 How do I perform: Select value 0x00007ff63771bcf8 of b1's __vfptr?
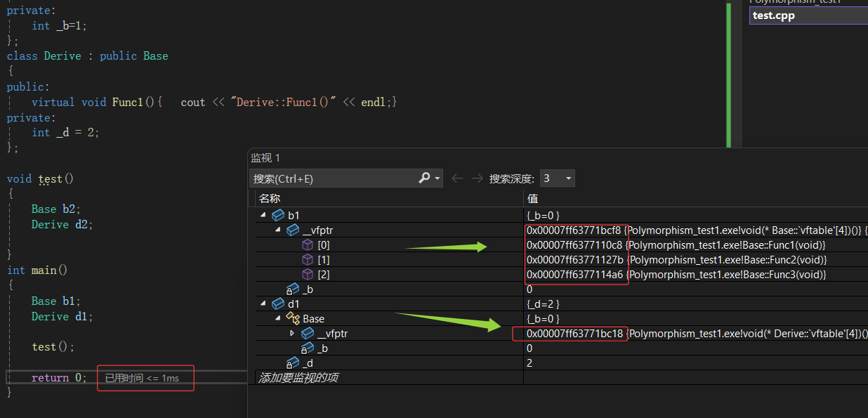pyautogui.click(x=574, y=230)
